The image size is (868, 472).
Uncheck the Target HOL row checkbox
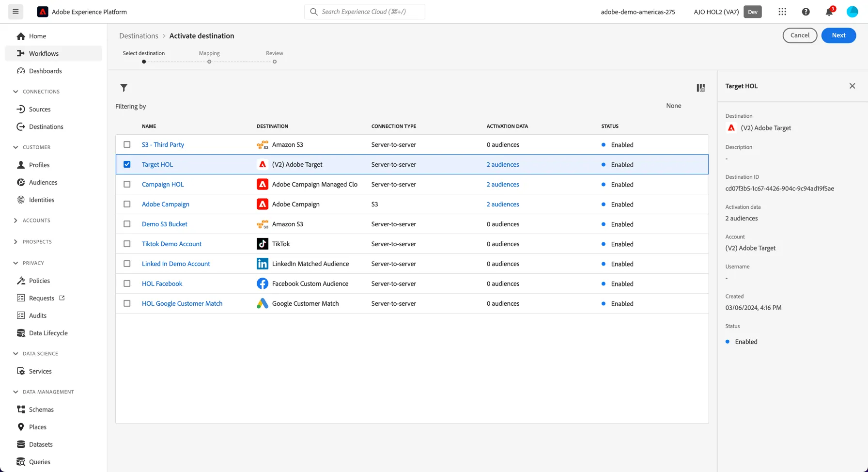[x=127, y=164]
